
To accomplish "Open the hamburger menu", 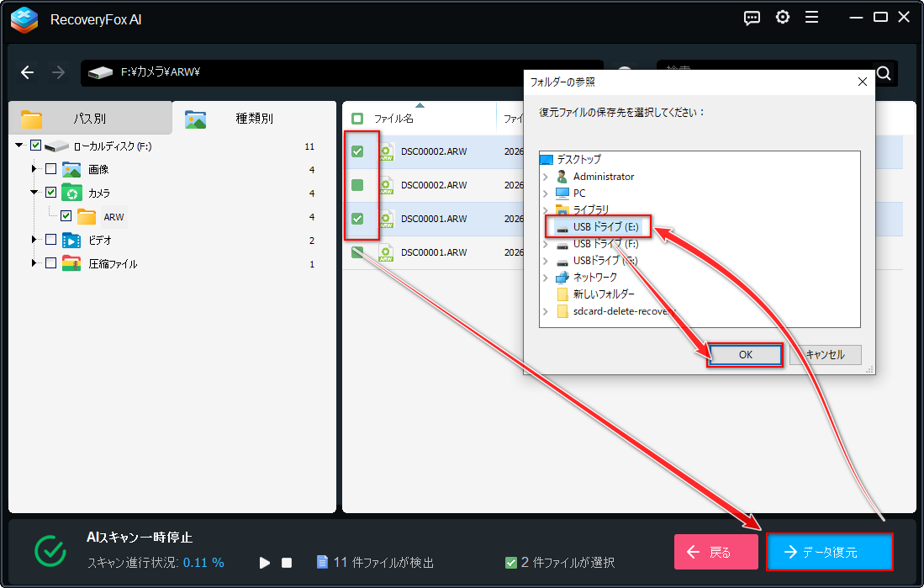I will click(812, 17).
